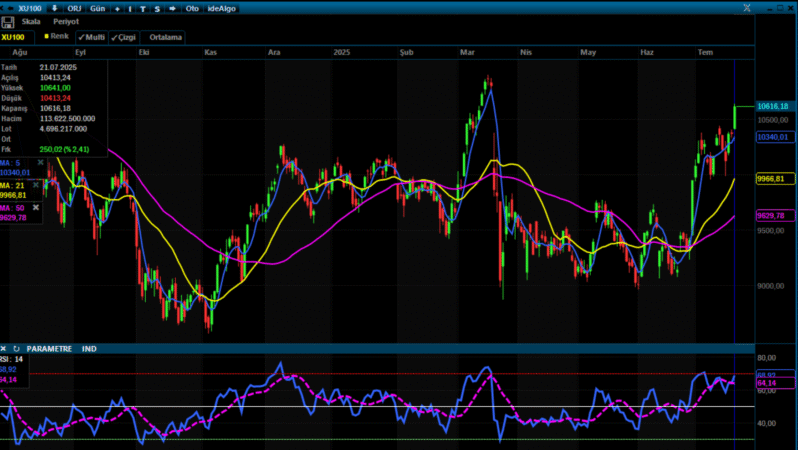Change the ORJ price type
Screen dimensions: 798x450
click(x=74, y=9)
